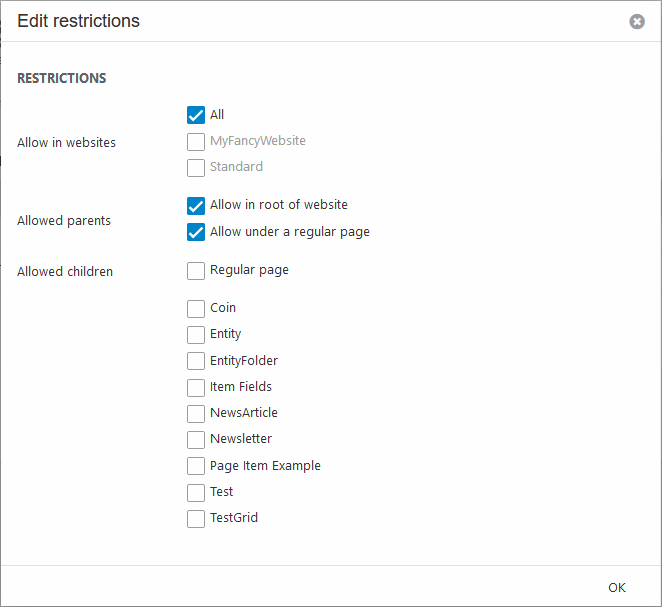Tick the MyFancyWebsite checkbox
The width and height of the screenshot is (662, 607).
[x=196, y=141]
